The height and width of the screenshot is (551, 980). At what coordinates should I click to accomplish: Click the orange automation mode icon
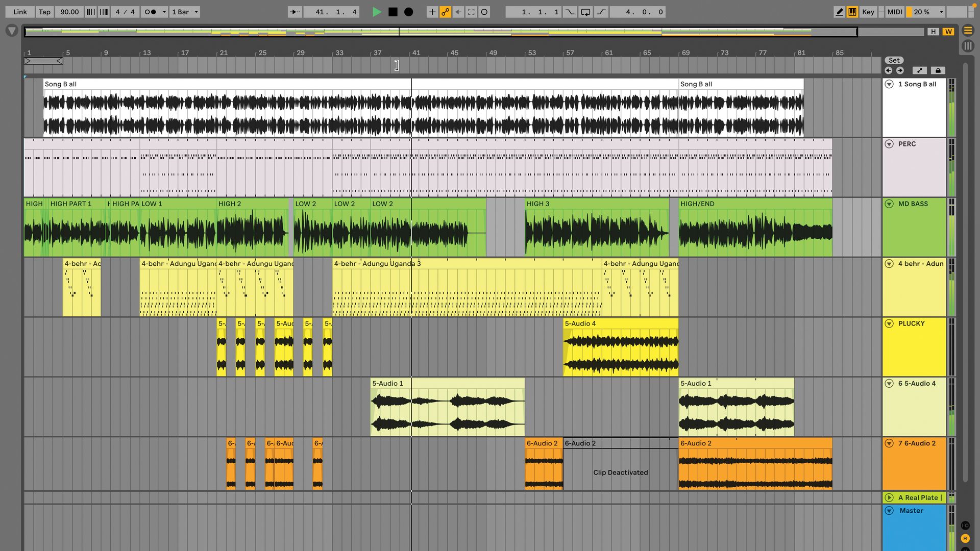click(445, 12)
